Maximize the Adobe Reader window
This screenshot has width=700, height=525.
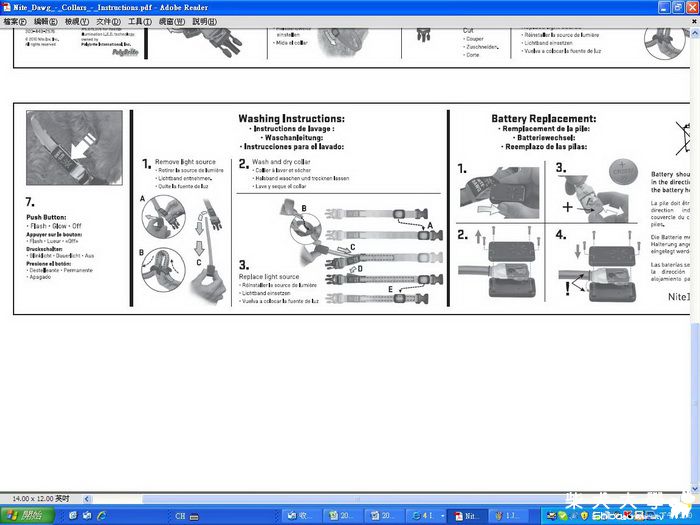point(678,7)
